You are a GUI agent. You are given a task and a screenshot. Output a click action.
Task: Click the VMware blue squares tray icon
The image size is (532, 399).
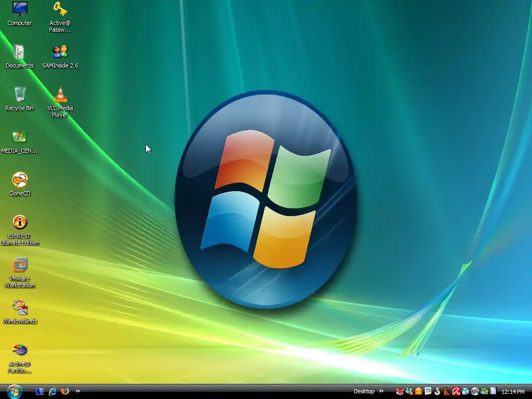[465, 392]
